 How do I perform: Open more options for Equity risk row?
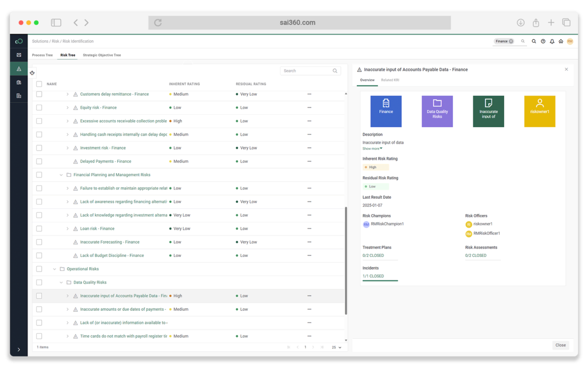(309, 108)
